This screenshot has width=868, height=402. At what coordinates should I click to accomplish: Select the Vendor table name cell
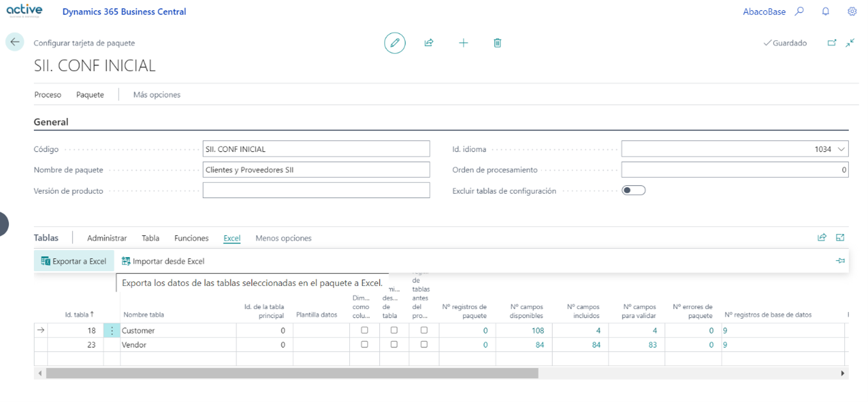click(x=178, y=345)
